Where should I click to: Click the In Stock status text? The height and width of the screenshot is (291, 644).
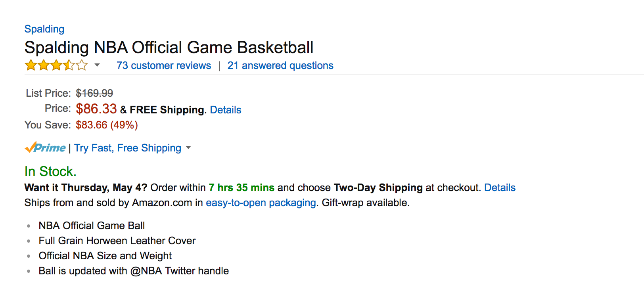[x=50, y=171]
